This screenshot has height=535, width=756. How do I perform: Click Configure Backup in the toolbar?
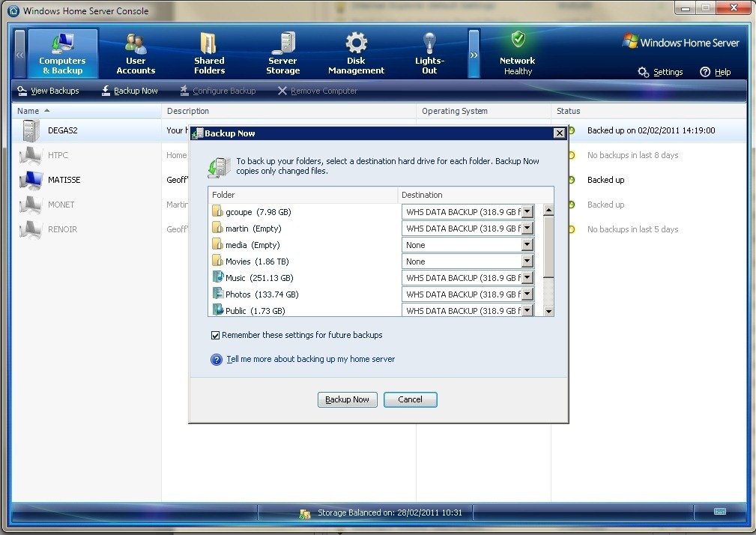click(x=217, y=91)
